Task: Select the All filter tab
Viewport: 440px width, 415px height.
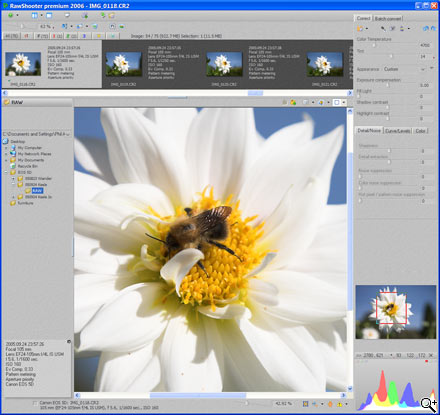Action: pos(11,36)
